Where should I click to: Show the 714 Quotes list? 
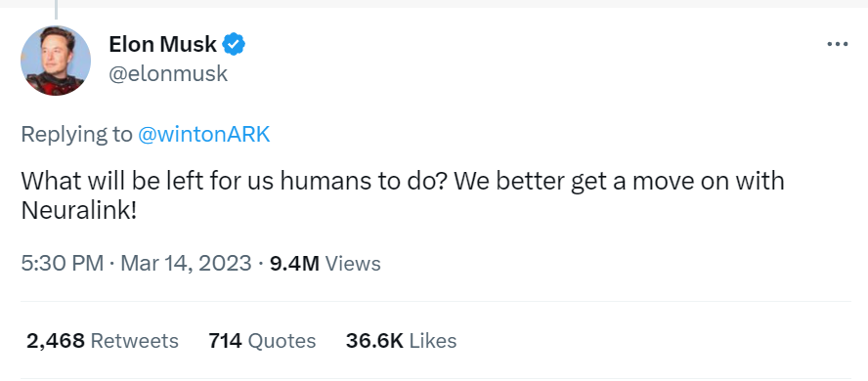point(262,341)
